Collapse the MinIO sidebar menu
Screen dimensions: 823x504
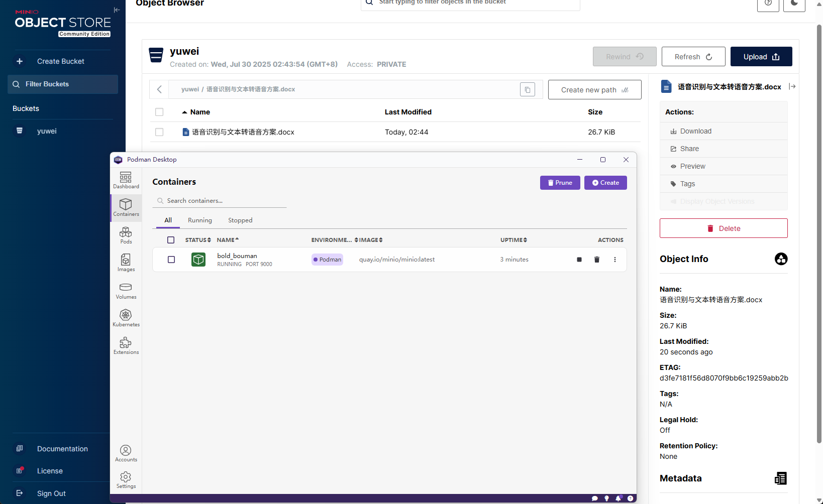tap(117, 10)
